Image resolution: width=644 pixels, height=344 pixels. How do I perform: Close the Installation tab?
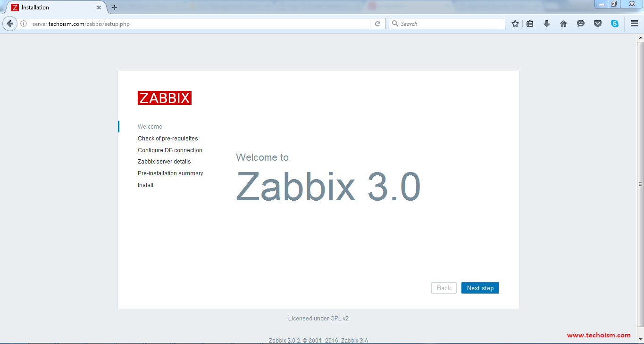(x=99, y=8)
